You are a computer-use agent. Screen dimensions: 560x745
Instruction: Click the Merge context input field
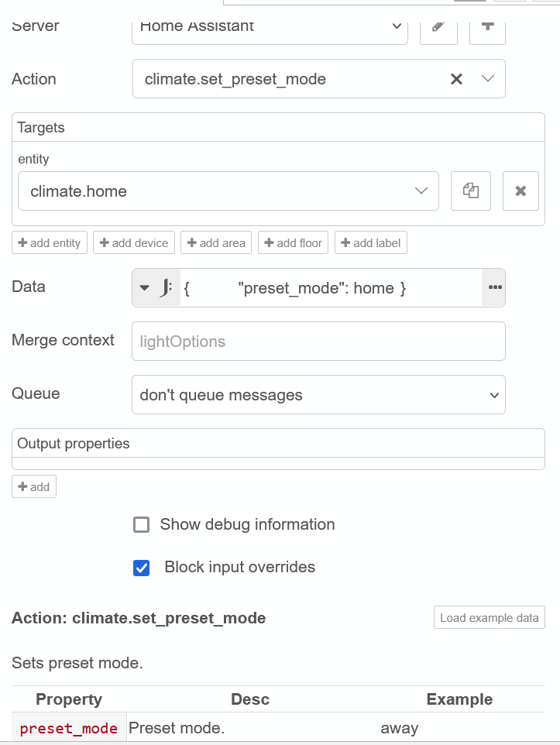[x=318, y=342]
